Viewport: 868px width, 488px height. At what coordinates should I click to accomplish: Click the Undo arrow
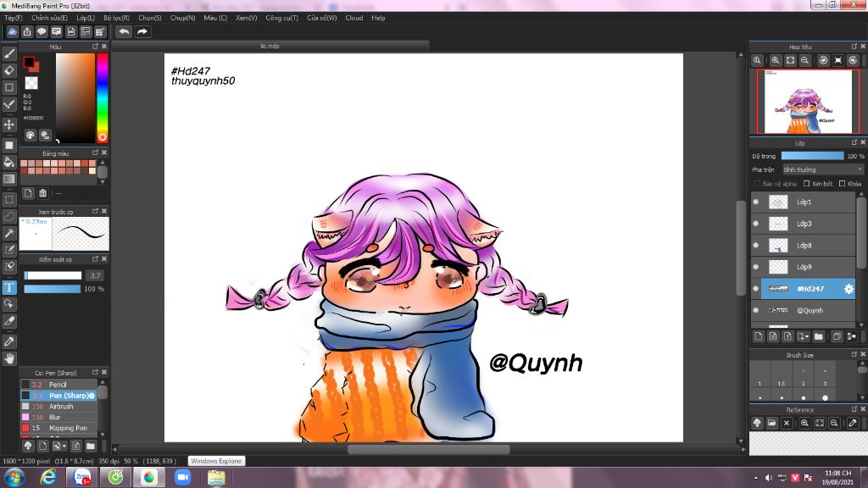(x=124, y=31)
